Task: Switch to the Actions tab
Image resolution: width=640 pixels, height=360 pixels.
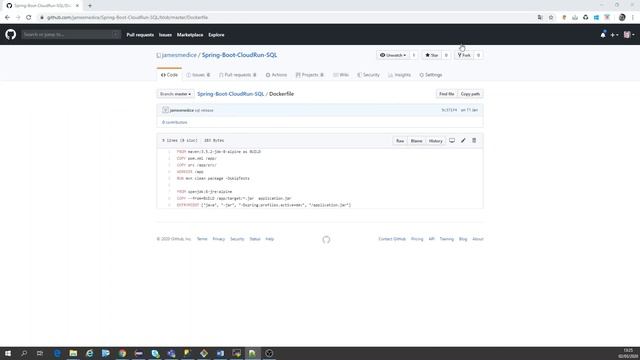Action: pos(276,75)
